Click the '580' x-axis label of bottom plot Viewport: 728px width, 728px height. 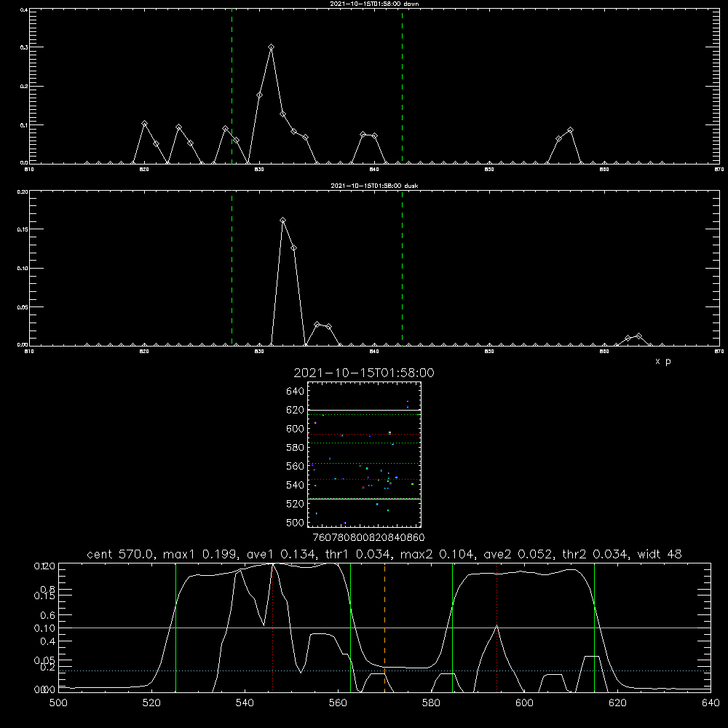point(431,703)
